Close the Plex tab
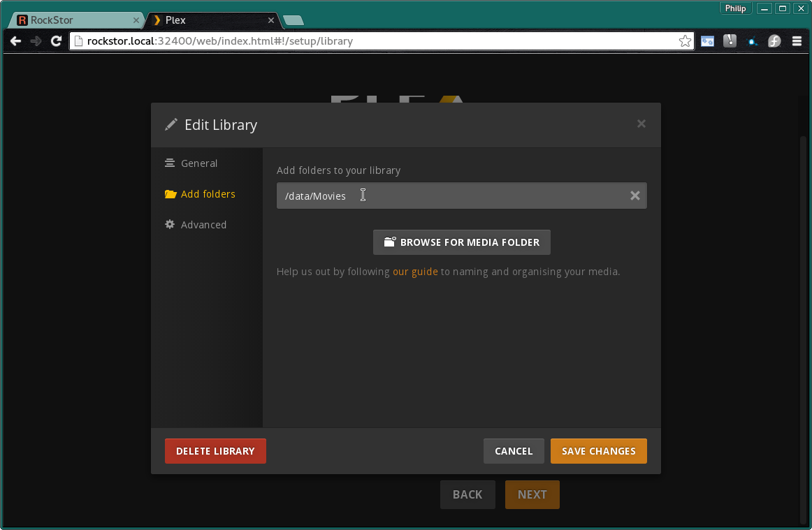This screenshot has height=530, width=812. [271, 20]
